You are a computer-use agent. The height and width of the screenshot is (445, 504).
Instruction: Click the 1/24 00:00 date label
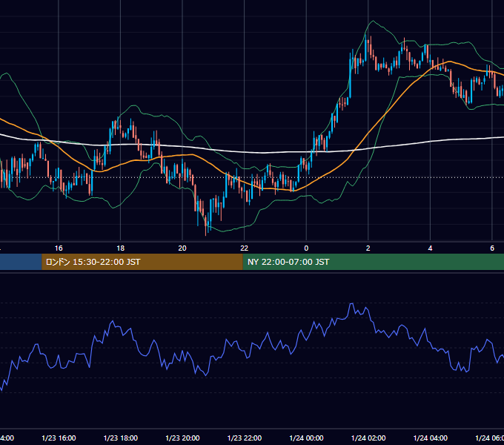pos(306,438)
